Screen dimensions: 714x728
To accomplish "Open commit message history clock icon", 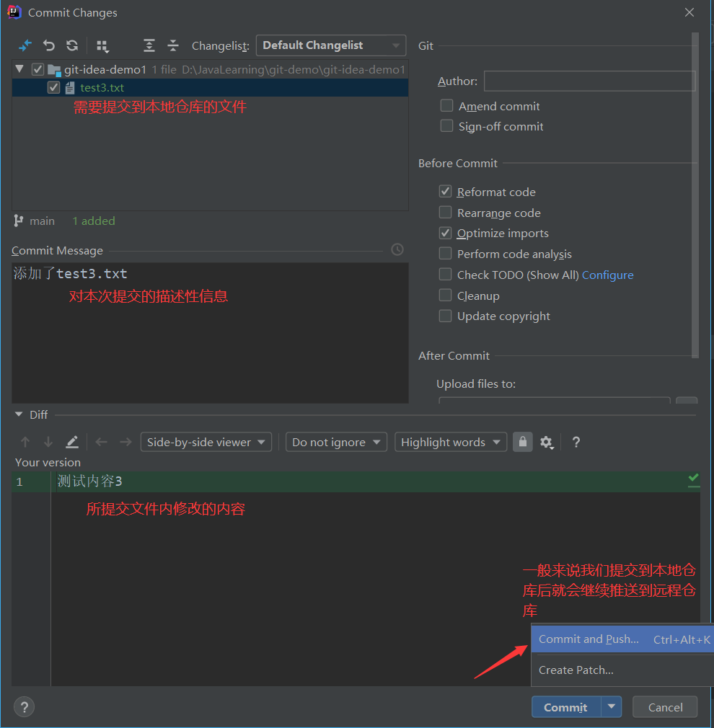I will point(397,249).
